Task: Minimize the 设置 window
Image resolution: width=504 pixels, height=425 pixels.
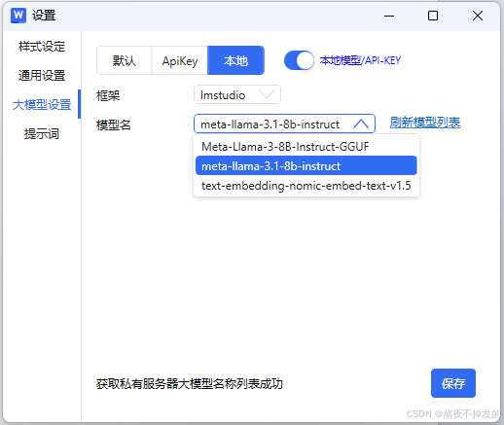Action: pyautogui.click(x=389, y=16)
